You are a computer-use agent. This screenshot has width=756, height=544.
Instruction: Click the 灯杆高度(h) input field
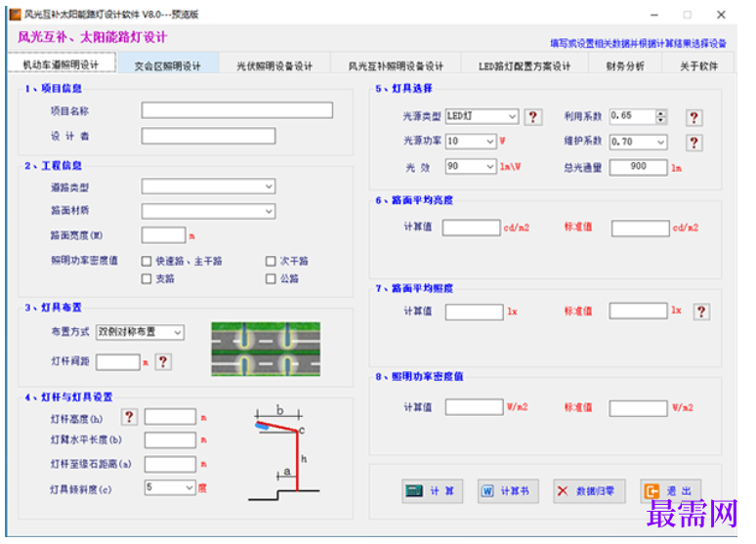170,417
